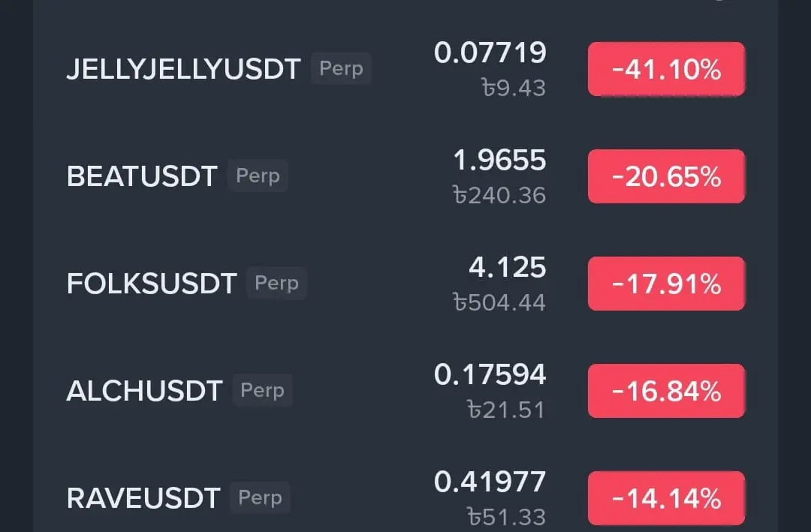The image size is (811, 532).
Task: Open the BEATUSDT pair
Action: 141,177
